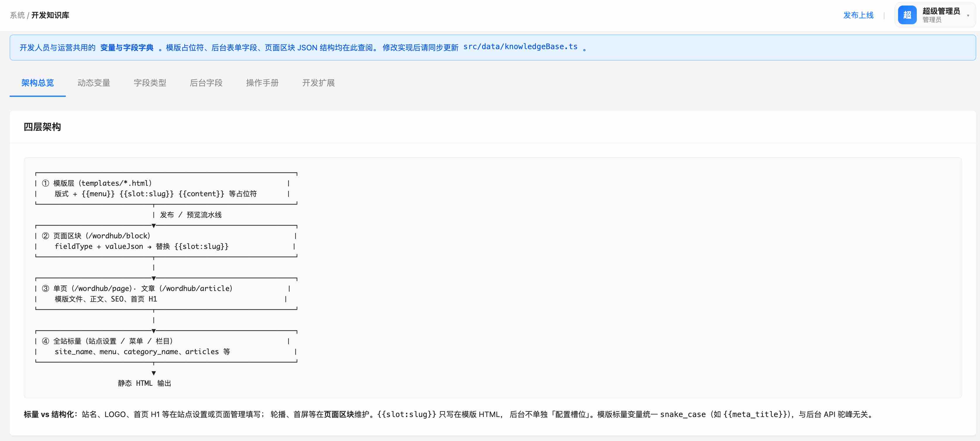Expand the 超级管理员 user dropdown arrow

pos(968,15)
